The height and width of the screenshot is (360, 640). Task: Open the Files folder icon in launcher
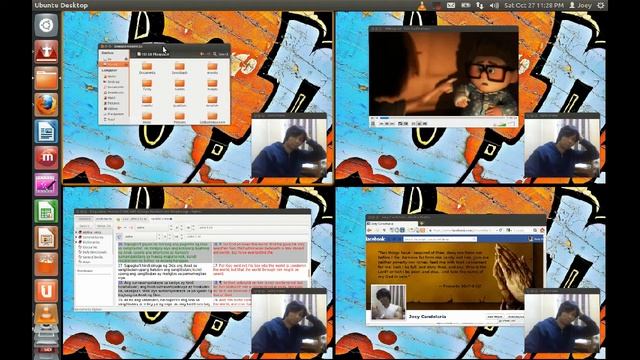coord(46,78)
